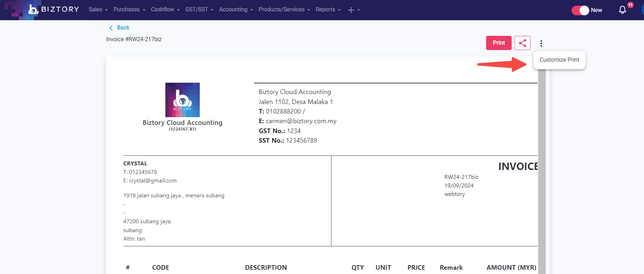Click the registration number (1234567-X1)

pyautogui.click(x=182, y=129)
